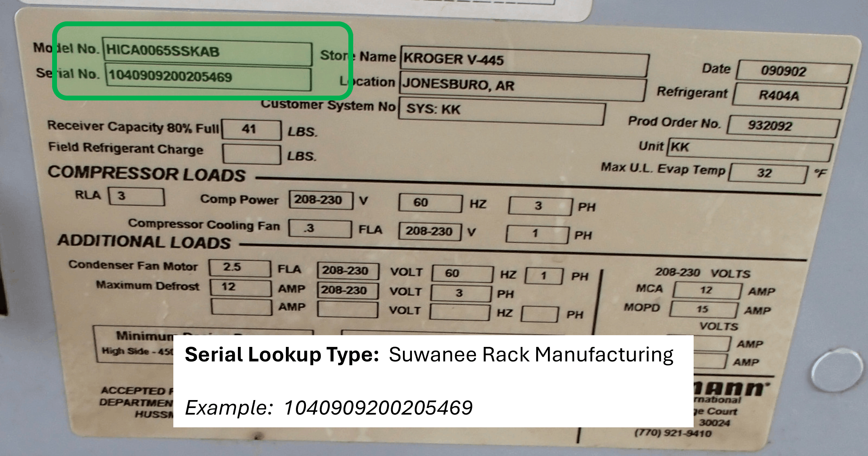Click the LBS. unit after value 41
The width and height of the screenshot is (868, 456).
pyautogui.click(x=302, y=132)
